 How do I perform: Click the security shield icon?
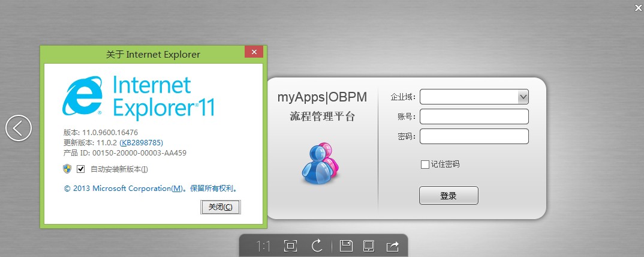67,169
